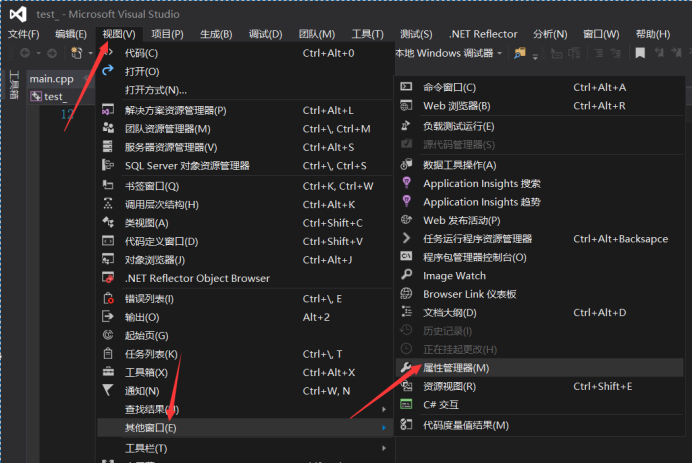Viewport: 692px width, 463px height.
Task: Click the new project toolbar icon
Action: point(77,53)
